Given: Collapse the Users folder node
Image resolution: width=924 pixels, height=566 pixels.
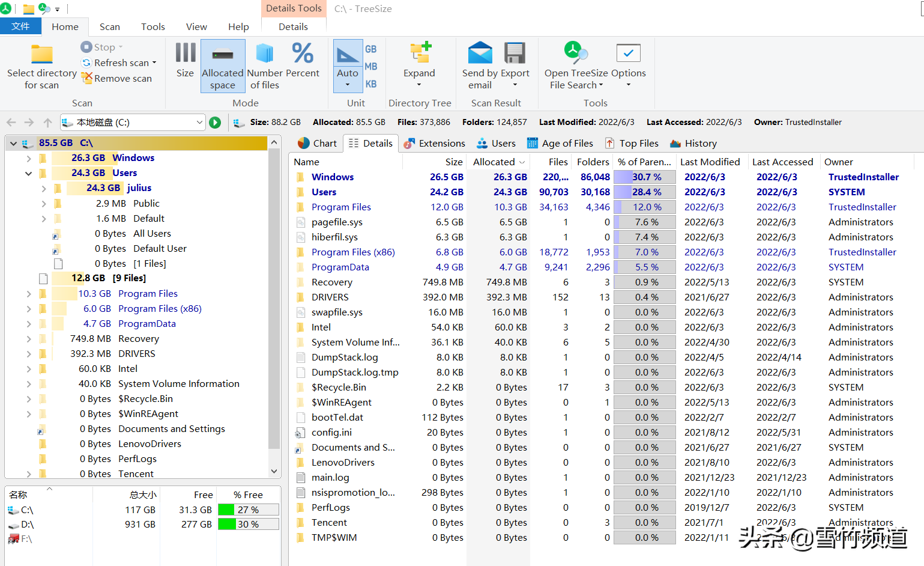Looking at the screenshot, I should click(29, 174).
